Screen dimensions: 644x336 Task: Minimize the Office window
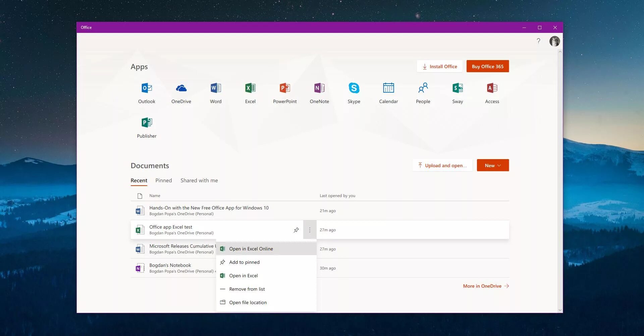[x=524, y=28]
